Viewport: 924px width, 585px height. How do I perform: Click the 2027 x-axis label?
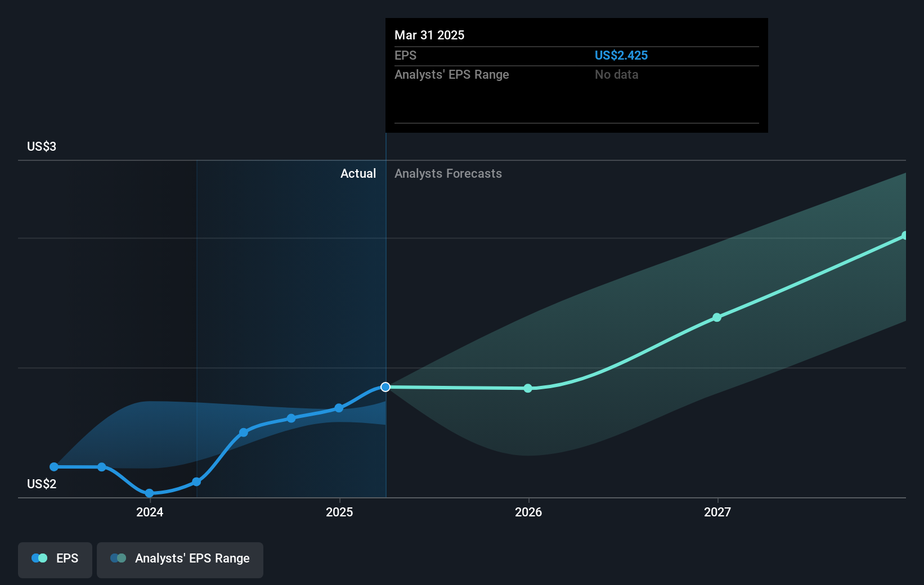(717, 512)
